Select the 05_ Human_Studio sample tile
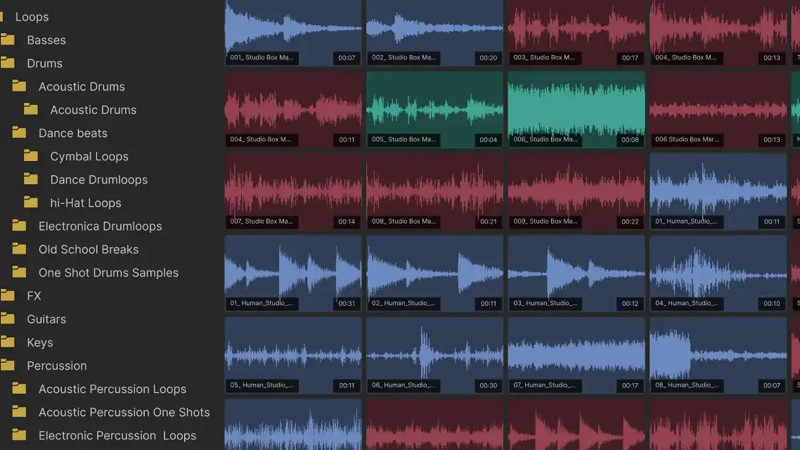Screen dimensions: 800x450 coord(293,355)
